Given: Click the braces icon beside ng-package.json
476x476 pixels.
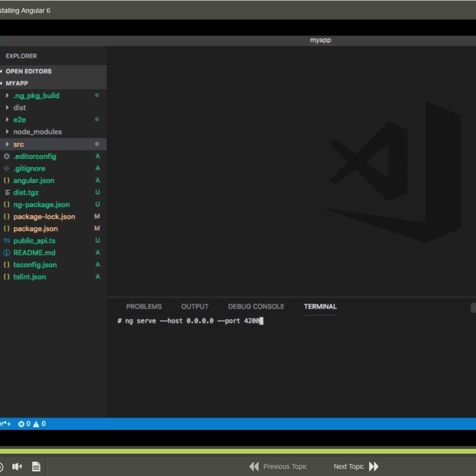Looking at the screenshot, I should pyautogui.click(x=7, y=204).
